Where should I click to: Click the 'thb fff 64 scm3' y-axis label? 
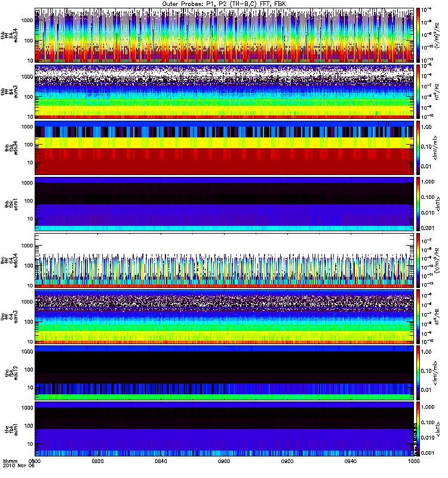click(9, 91)
